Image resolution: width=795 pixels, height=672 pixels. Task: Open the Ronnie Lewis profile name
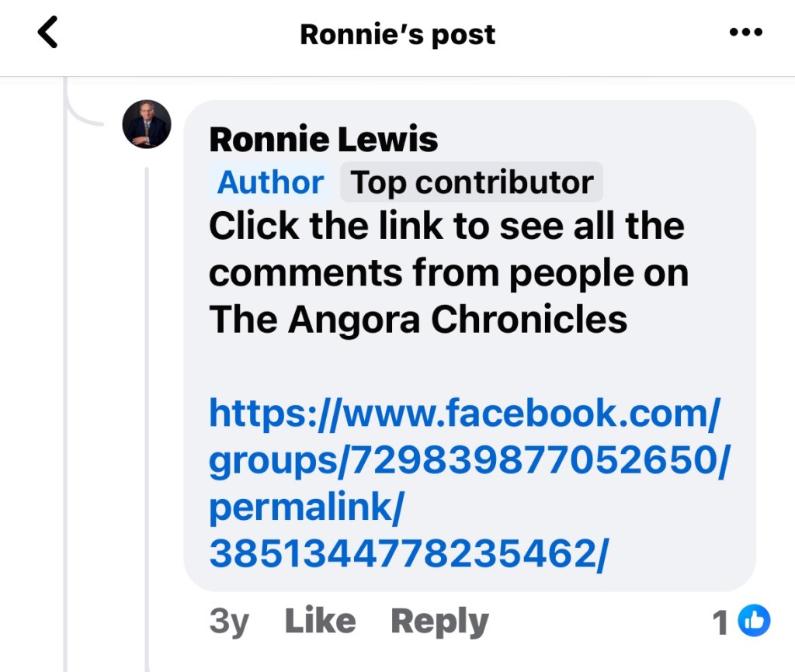pos(324,140)
